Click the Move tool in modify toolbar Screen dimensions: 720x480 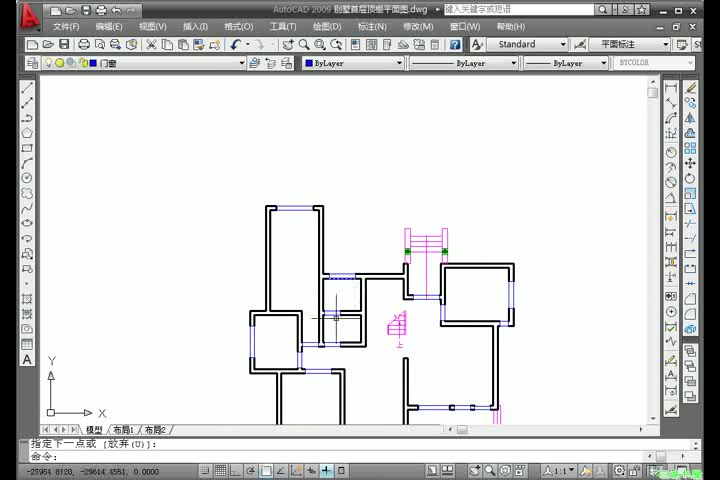point(690,163)
